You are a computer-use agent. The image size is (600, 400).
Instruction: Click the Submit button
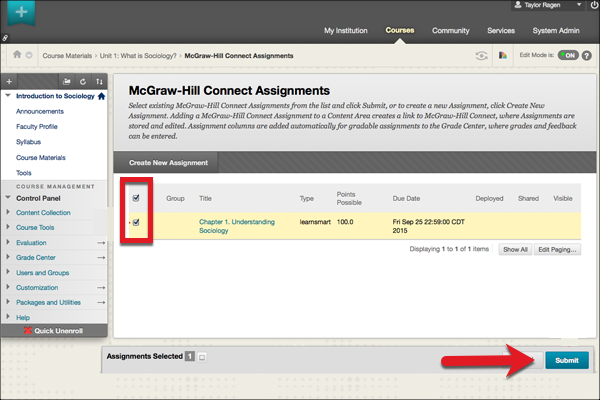[x=566, y=361]
